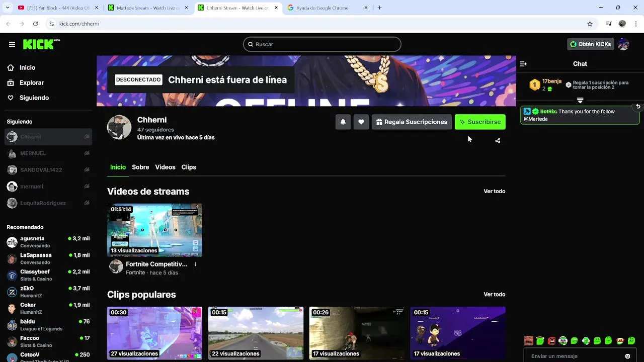This screenshot has width=644, height=362.
Task: Open the browser tab search dropdown
Action: pos(7,8)
